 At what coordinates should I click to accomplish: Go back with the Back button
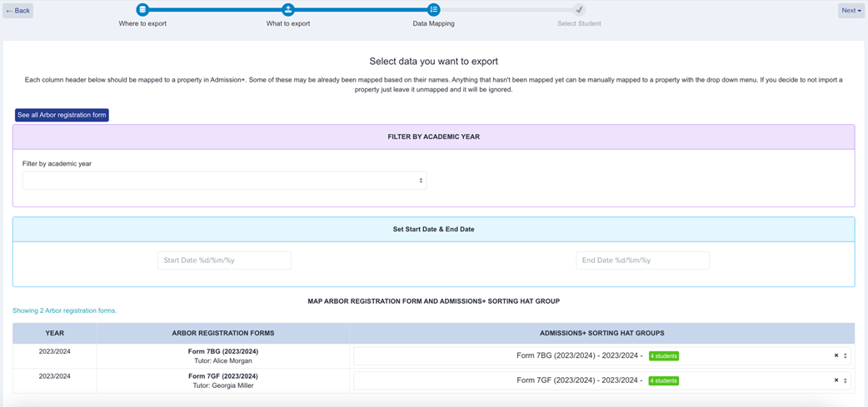pyautogui.click(x=17, y=11)
